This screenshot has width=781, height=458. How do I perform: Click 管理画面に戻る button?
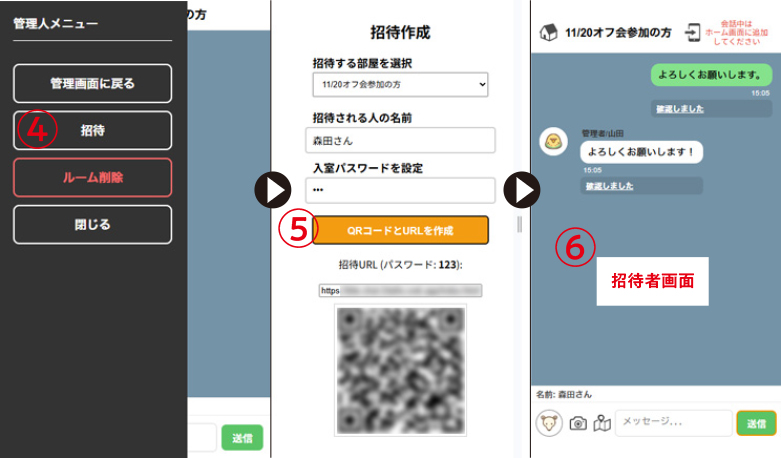pos(93,83)
